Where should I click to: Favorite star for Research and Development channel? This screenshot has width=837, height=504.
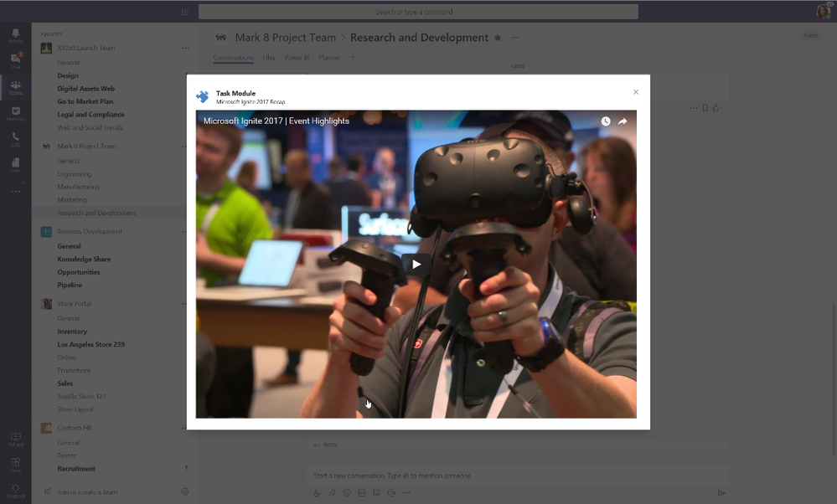point(498,38)
